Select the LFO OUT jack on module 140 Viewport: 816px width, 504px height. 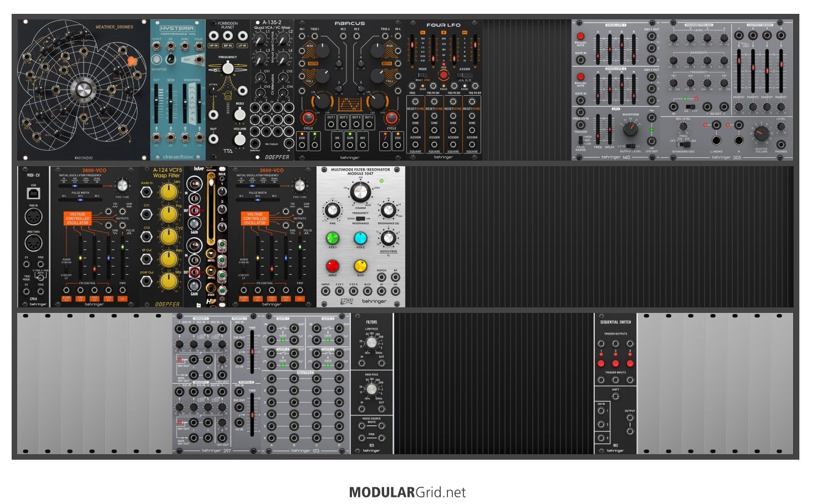point(651,141)
